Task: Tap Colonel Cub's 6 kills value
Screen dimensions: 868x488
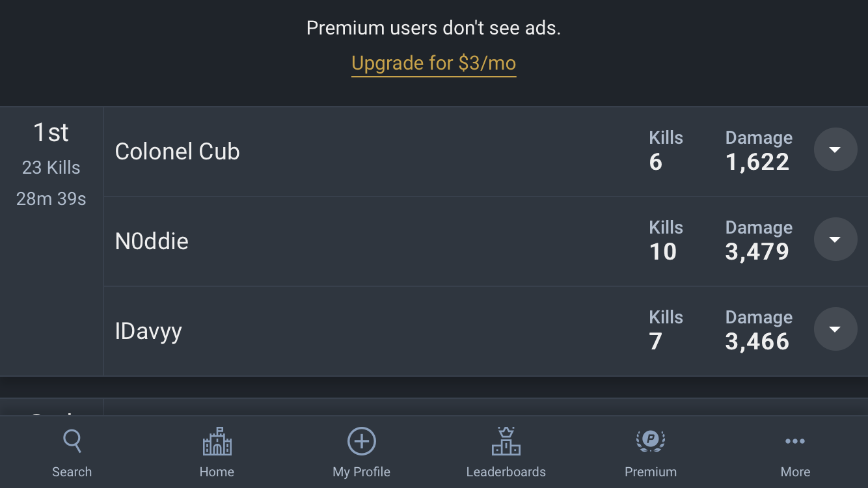Action: click(656, 162)
